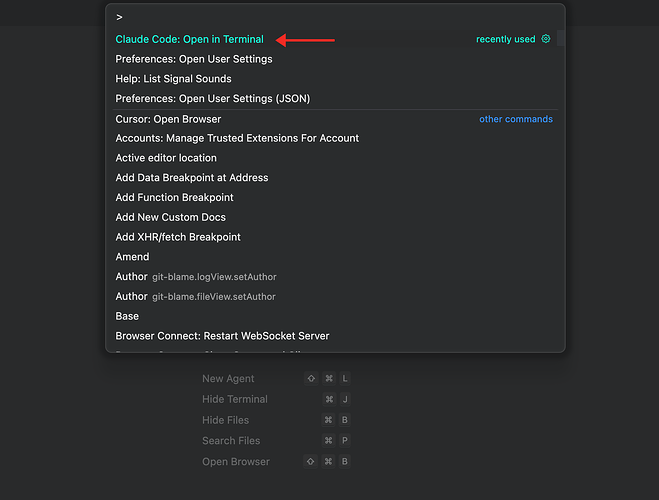This screenshot has width=659, height=500.
Task: Run Cursor: Open Browser command
Action: coord(335,119)
